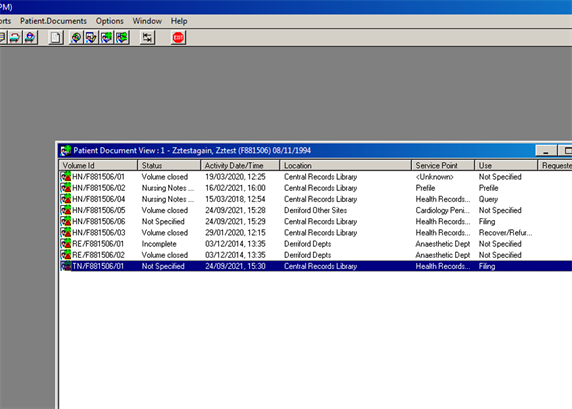Viewport: 572px width, 409px height.
Task: Click the volume icon for HN/F881506/06
Action: coord(66,221)
